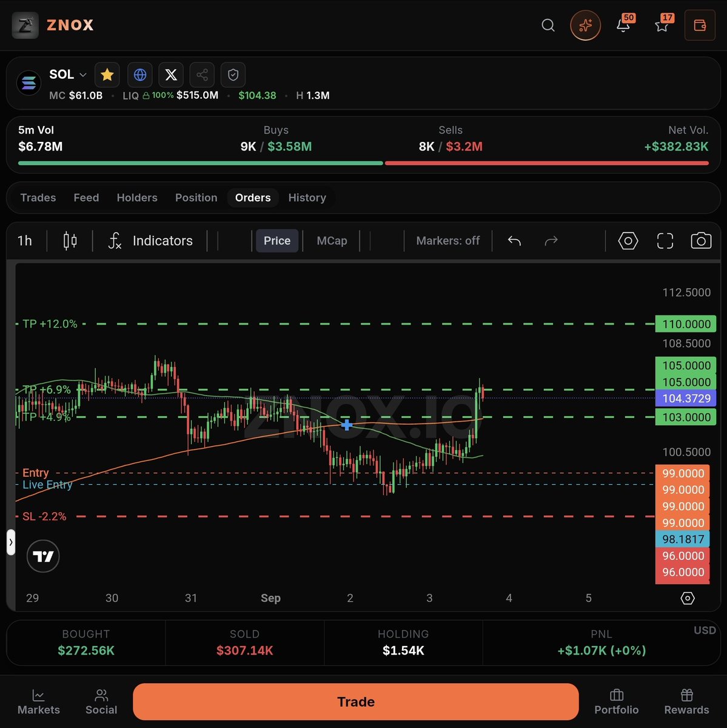Viewport: 727px width, 728px height.
Task: Click the orange Trade button
Action: (356, 702)
